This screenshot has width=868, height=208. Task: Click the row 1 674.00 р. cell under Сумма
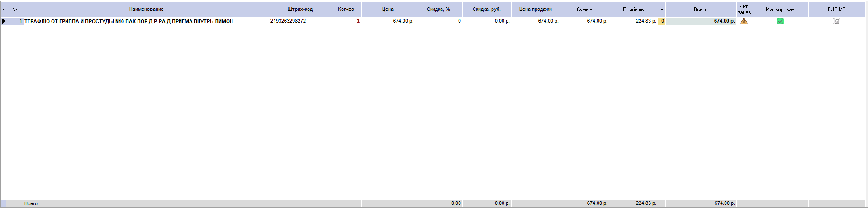[x=584, y=21]
